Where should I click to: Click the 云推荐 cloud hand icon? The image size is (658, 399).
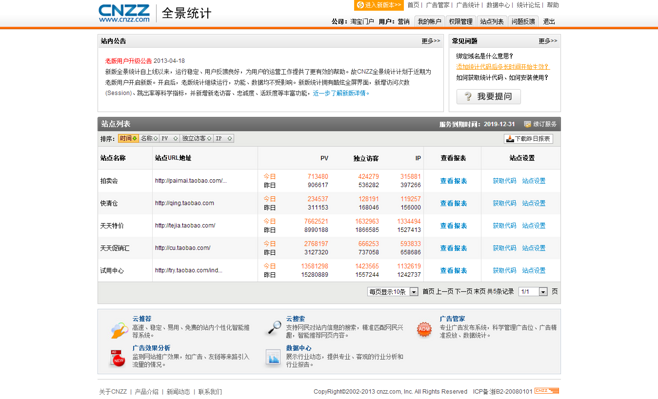coord(119,330)
